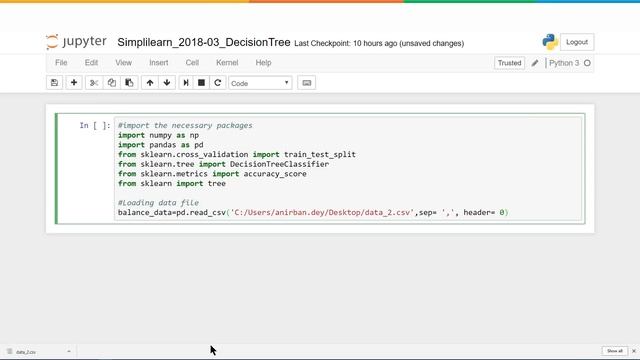The height and width of the screenshot is (360, 640).
Task: Insert a cell below with plus icon
Action: [74, 83]
